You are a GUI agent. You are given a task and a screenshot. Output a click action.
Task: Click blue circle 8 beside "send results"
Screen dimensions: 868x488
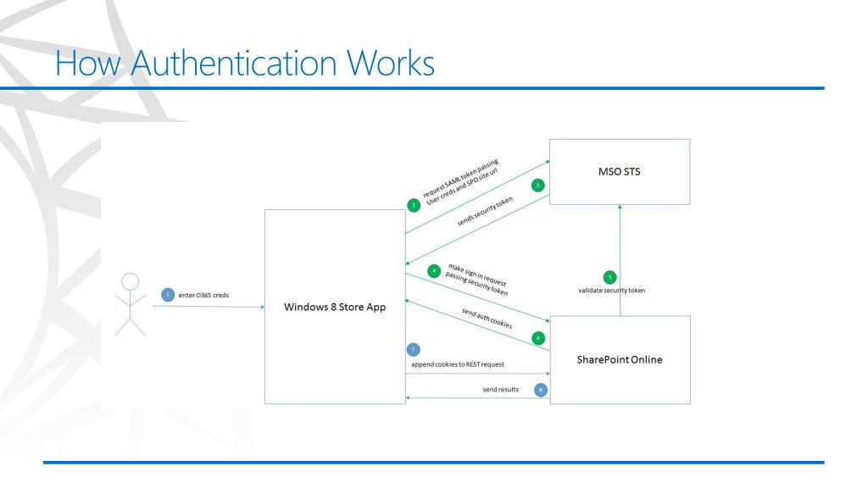[x=541, y=390]
